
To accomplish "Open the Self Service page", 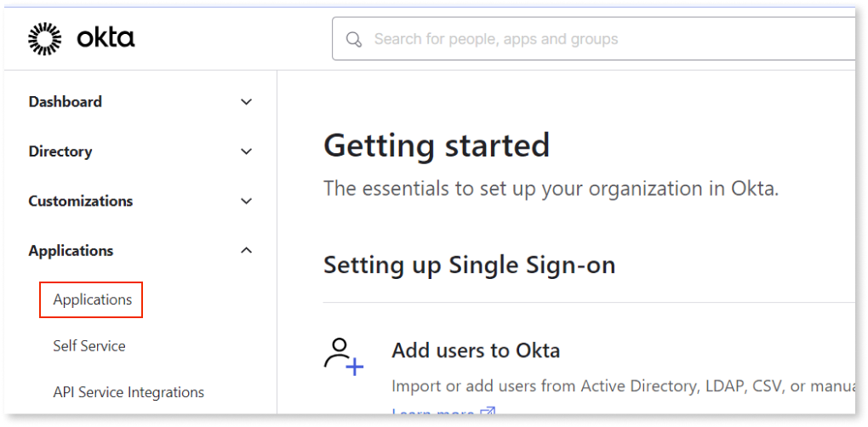I will tap(89, 346).
